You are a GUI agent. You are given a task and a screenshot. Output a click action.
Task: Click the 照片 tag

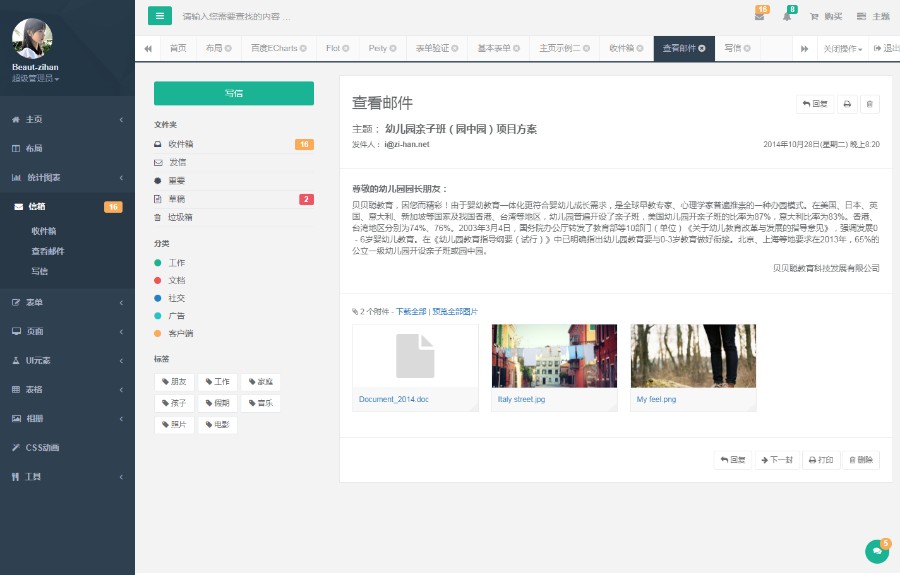[174, 425]
